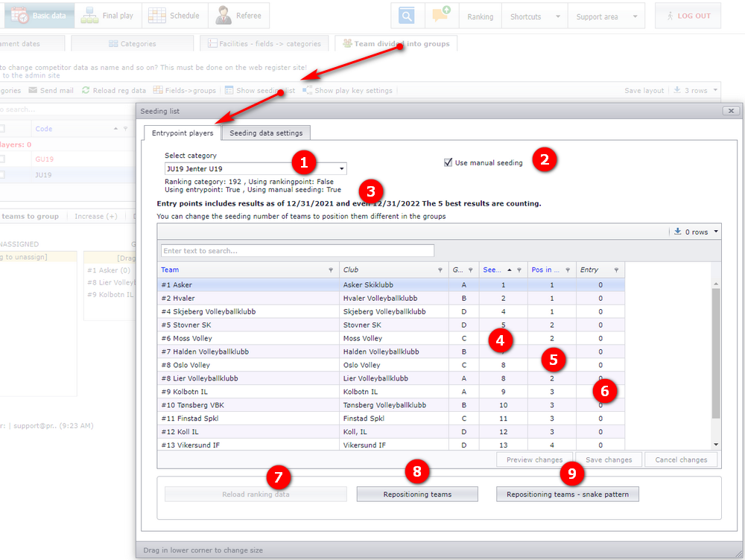
Task: Select the #10 Tønsberg VBK team row
Action: coord(391,405)
